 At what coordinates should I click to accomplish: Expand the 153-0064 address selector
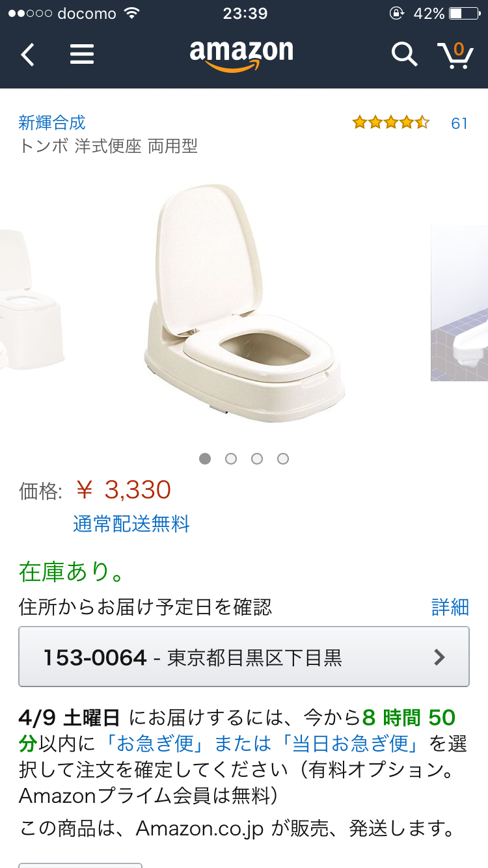click(244, 657)
